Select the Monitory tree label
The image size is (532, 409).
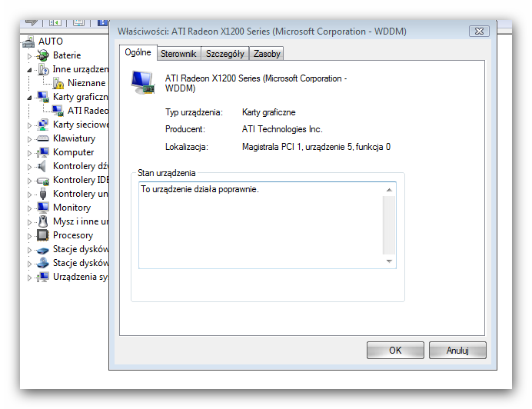(72, 208)
